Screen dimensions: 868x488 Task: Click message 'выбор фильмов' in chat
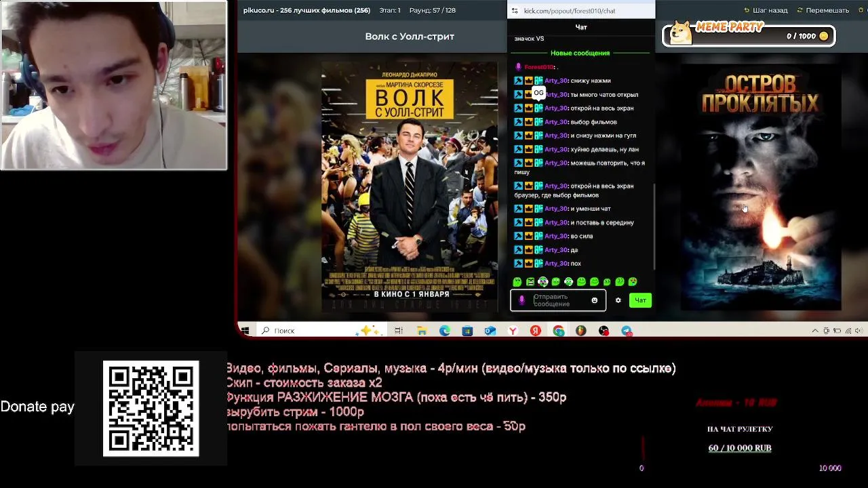pyautogui.click(x=593, y=122)
